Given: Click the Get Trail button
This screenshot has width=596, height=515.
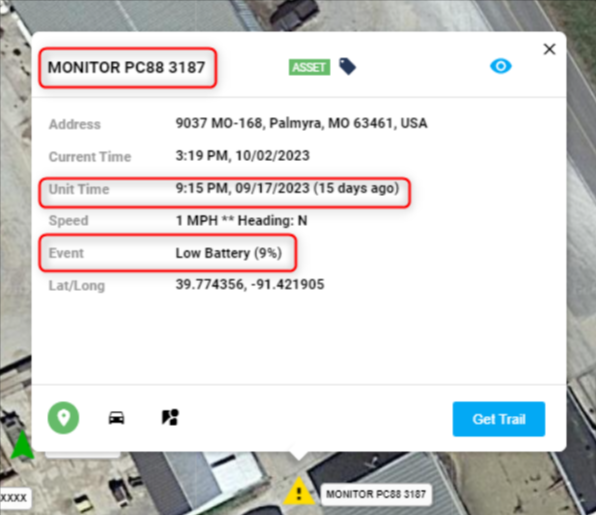Looking at the screenshot, I should 499,419.
